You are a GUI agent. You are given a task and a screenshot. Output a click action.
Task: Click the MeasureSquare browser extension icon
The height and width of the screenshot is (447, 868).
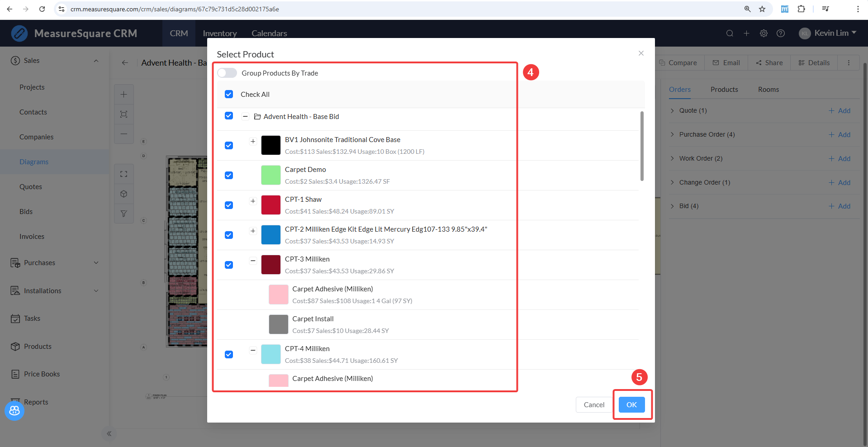coord(785,9)
